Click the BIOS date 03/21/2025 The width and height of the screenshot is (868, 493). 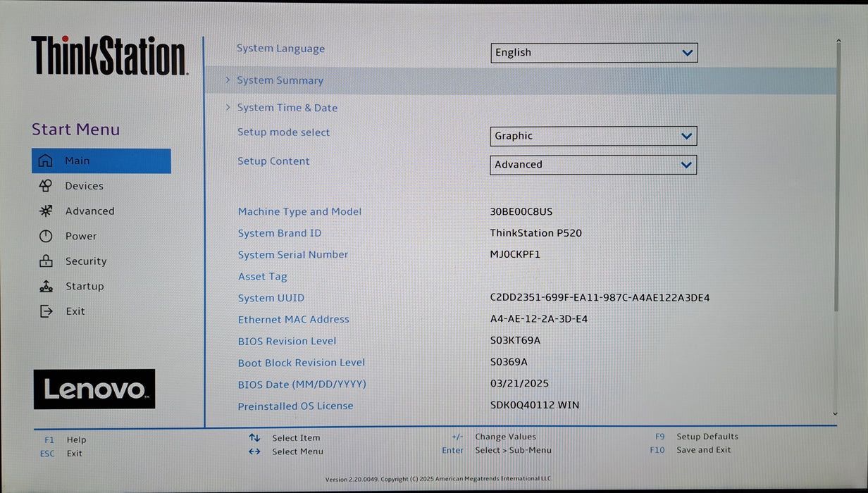tap(519, 384)
